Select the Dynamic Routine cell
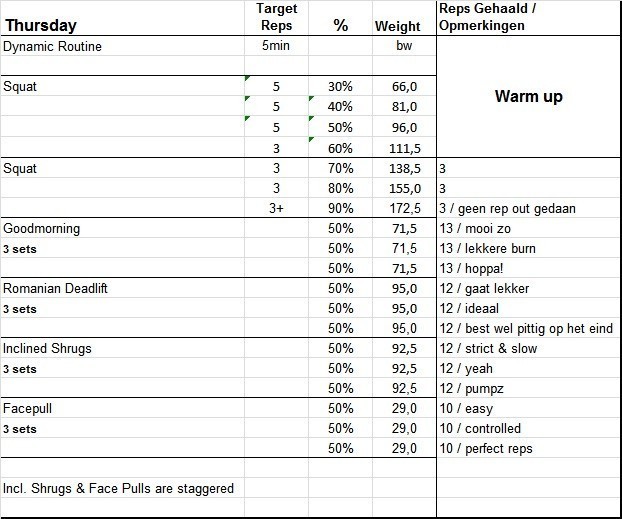 click(x=52, y=46)
